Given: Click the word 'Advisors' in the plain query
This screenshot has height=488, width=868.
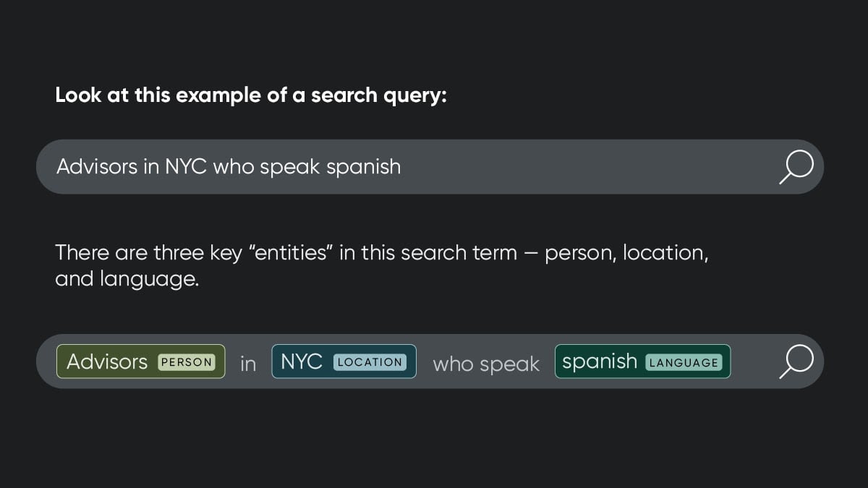Looking at the screenshot, I should 97,167.
